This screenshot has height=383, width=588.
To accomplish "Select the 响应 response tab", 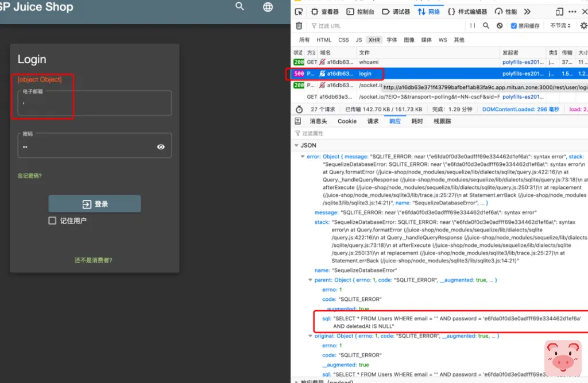I will click(x=395, y=121).
